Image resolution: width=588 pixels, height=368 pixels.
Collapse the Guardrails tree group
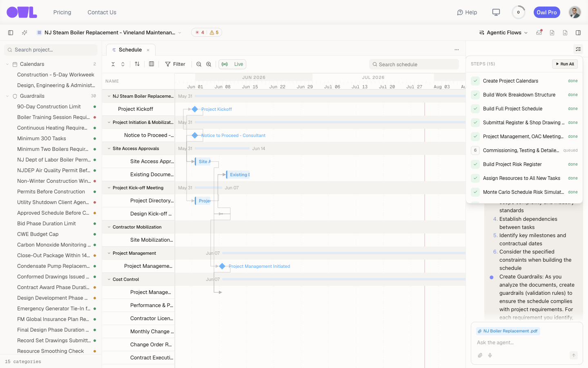coord(7,96)
